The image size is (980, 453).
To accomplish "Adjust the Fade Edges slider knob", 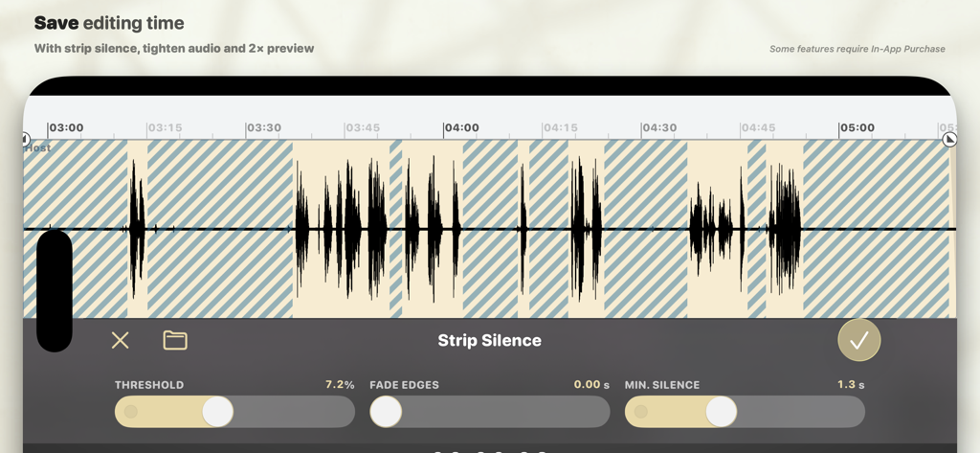I will [386, 411].
